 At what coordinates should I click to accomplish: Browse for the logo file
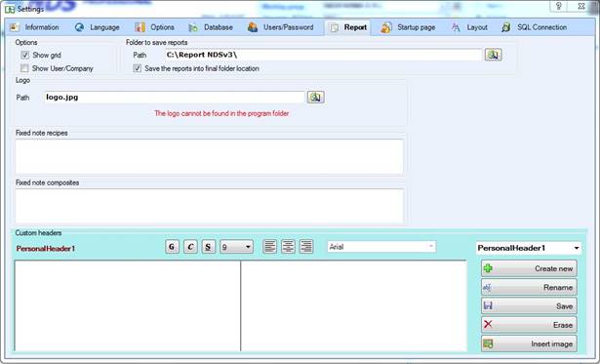[x=315, y=98]
